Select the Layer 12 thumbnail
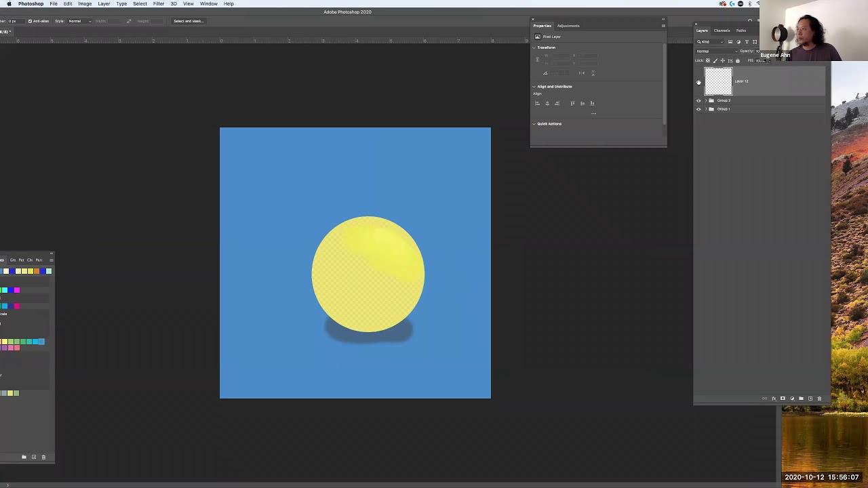This screenshot has height=488, width=868. [x=718, y=81]
